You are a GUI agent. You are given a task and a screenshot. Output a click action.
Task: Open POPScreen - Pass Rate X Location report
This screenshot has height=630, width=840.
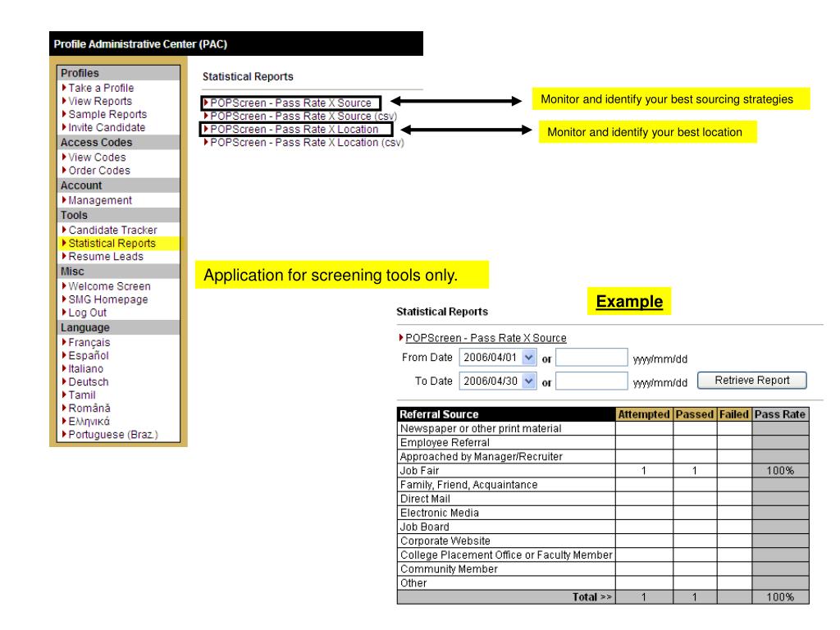[294, 130]
